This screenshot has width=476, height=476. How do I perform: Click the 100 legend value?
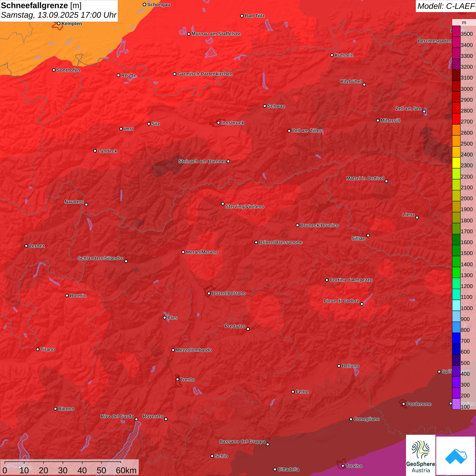(x=465, y=407)
